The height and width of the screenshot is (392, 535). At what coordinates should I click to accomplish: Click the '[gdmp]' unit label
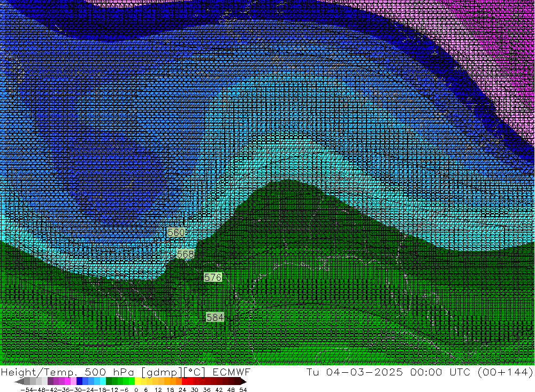click(x=160, y=372)
